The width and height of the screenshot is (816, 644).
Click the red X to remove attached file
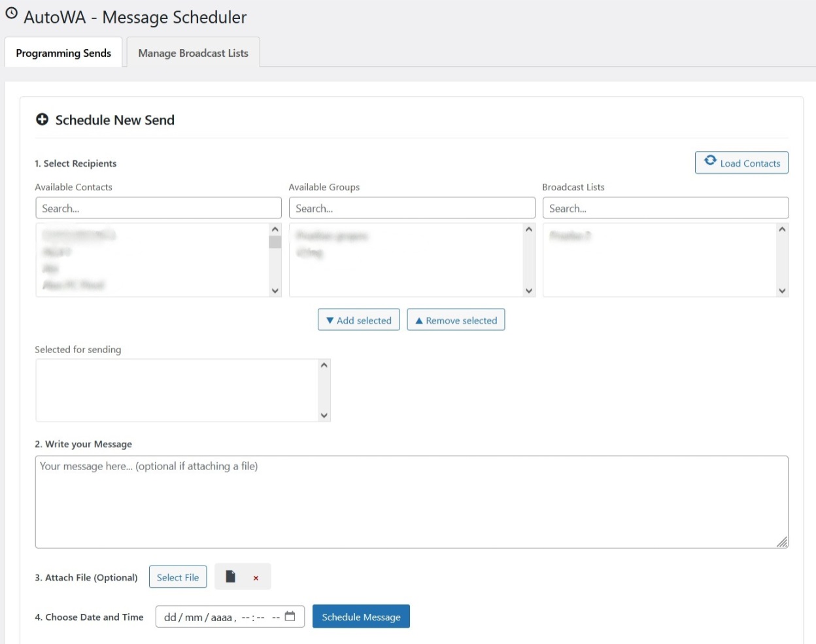click(256, 578)
